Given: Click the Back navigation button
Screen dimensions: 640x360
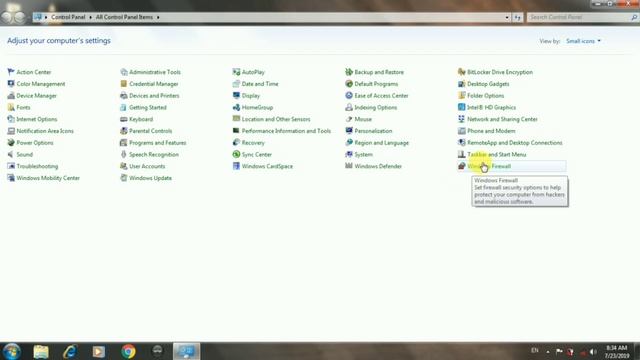Looking at the screenshot, I should tap(7, 18).
